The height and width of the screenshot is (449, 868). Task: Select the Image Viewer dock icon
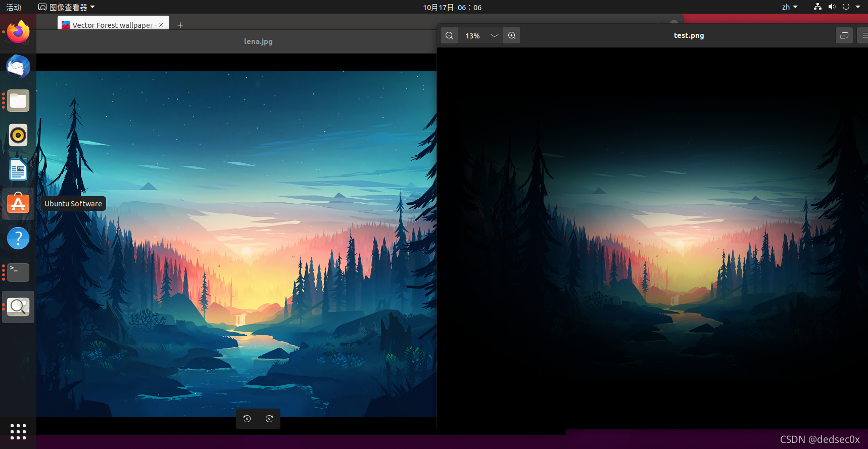click(x=18, y=307)
